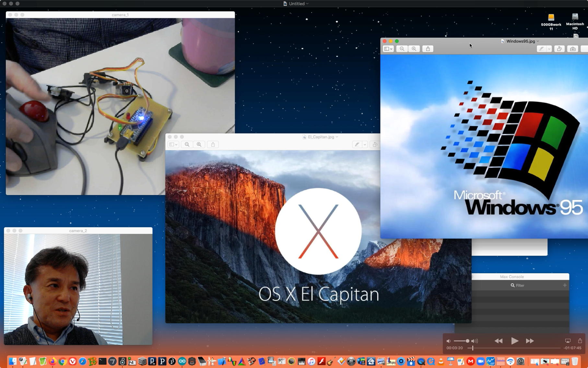Image resolution: width=588 pixels, height=368 pixels.
Task: Open the sidebar view menu in El_Capitan.jpg window
Action: 173,144
